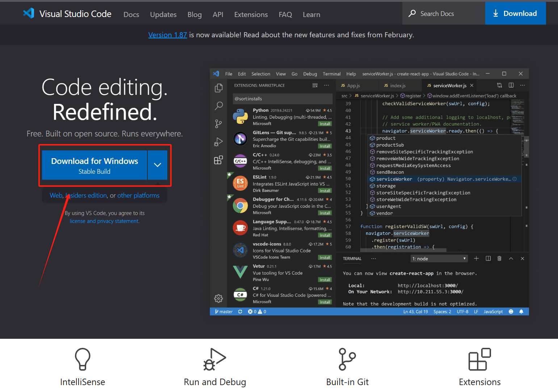Open the Insiders edition link

[86, 195]
